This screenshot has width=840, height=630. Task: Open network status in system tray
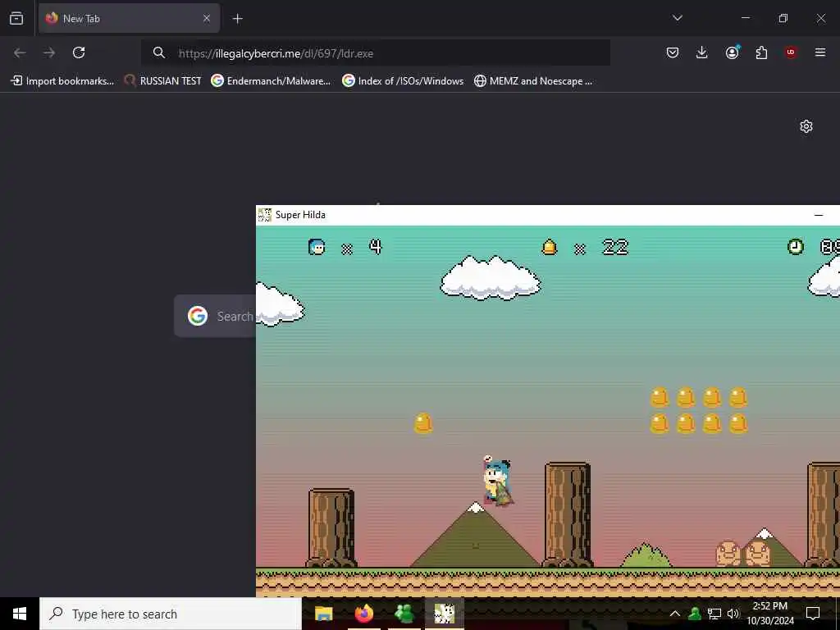714,614
